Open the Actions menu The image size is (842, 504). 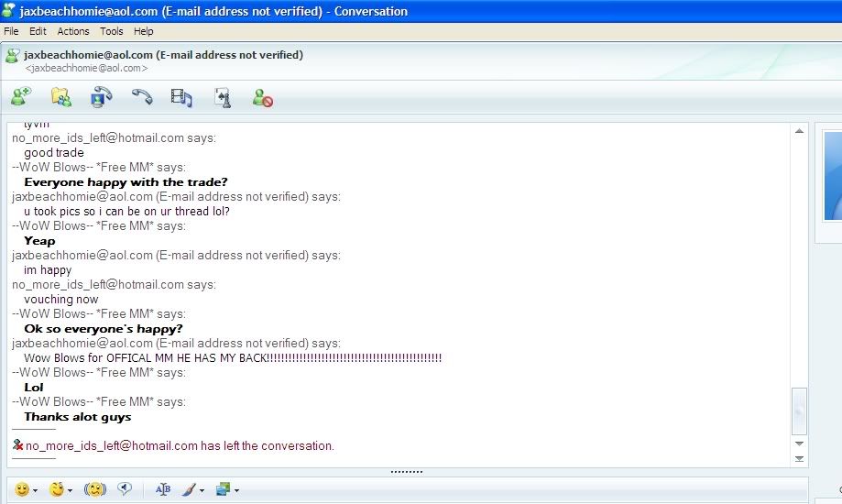point(73,31)
